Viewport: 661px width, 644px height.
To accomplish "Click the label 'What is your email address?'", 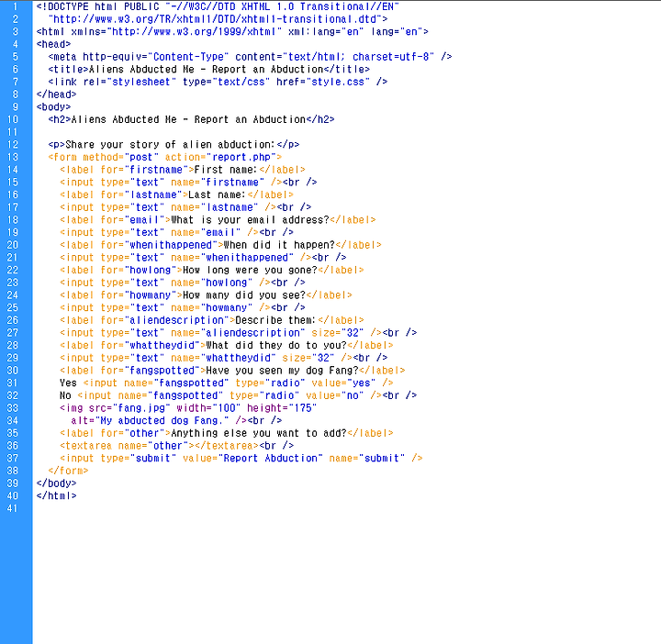I will coord(218,220).
